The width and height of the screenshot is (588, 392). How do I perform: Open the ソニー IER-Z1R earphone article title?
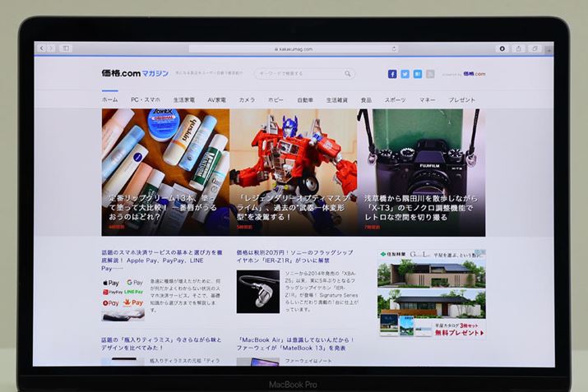click(294, 256)
